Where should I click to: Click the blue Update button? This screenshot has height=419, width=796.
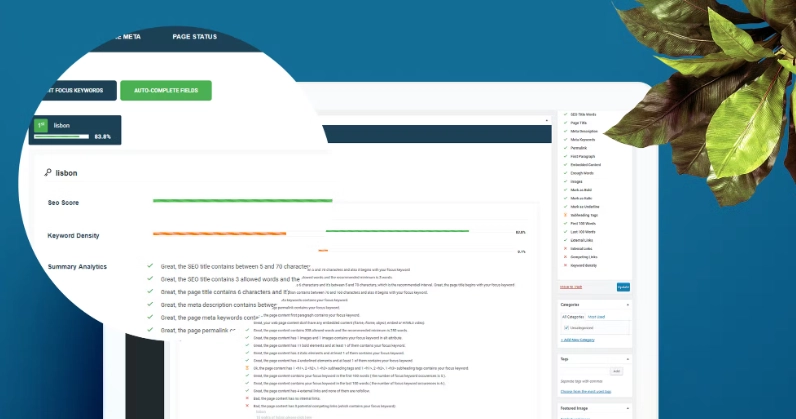tap(623, 287)
